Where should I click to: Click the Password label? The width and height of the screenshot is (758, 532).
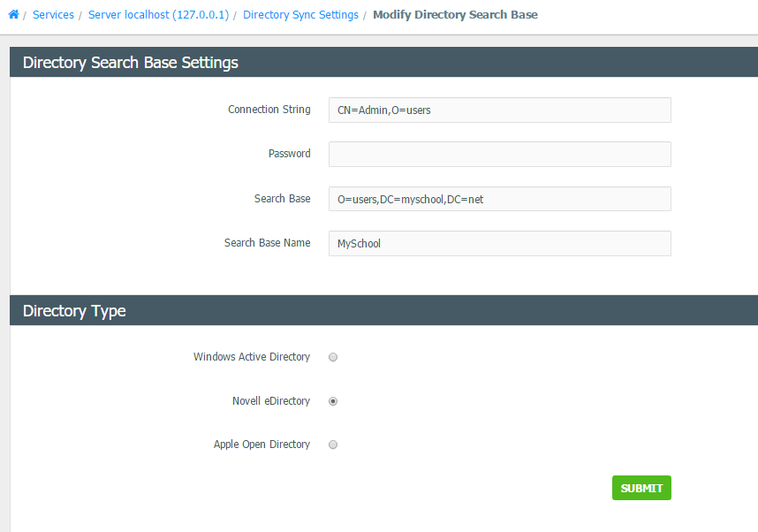[x=290, y=154]
